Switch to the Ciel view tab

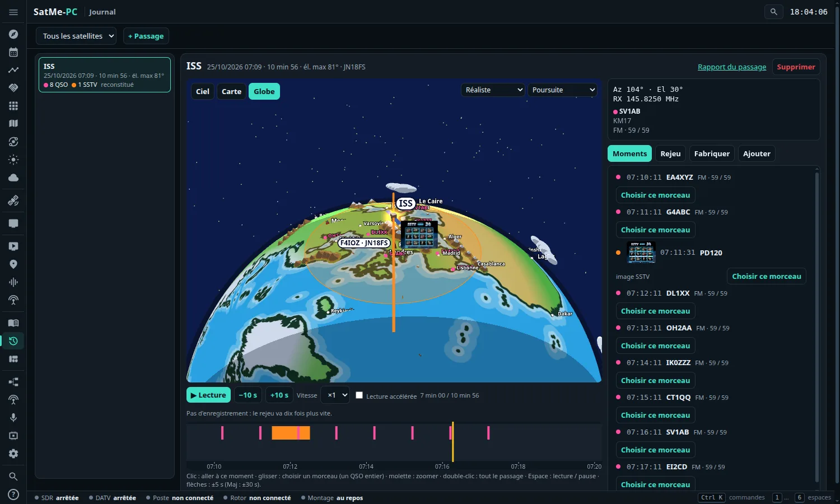(x=203, y=91)
